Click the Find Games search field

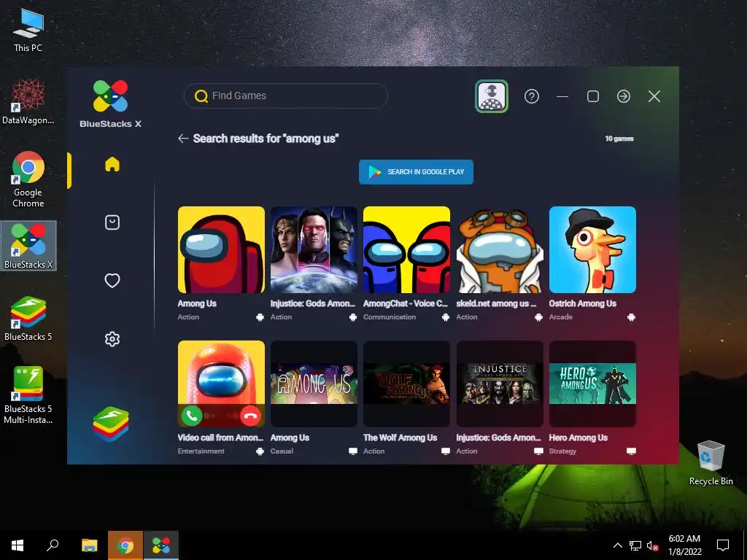click(x=286, y=96)
